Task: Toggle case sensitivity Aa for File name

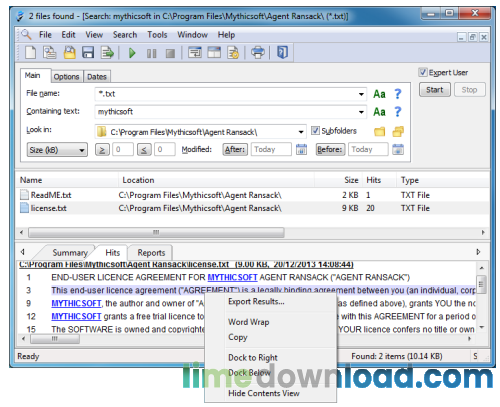Action: point(379,94)
